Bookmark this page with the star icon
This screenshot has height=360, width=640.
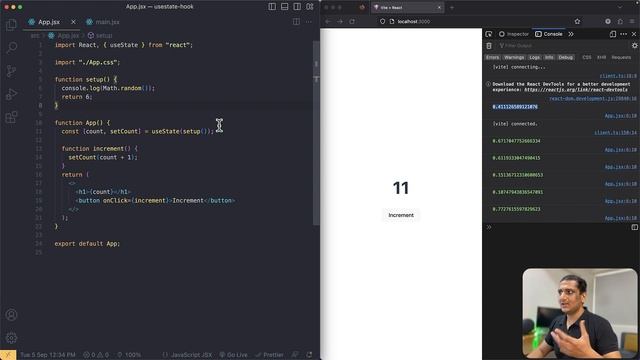pyautogui.click(x=577, y=22)
